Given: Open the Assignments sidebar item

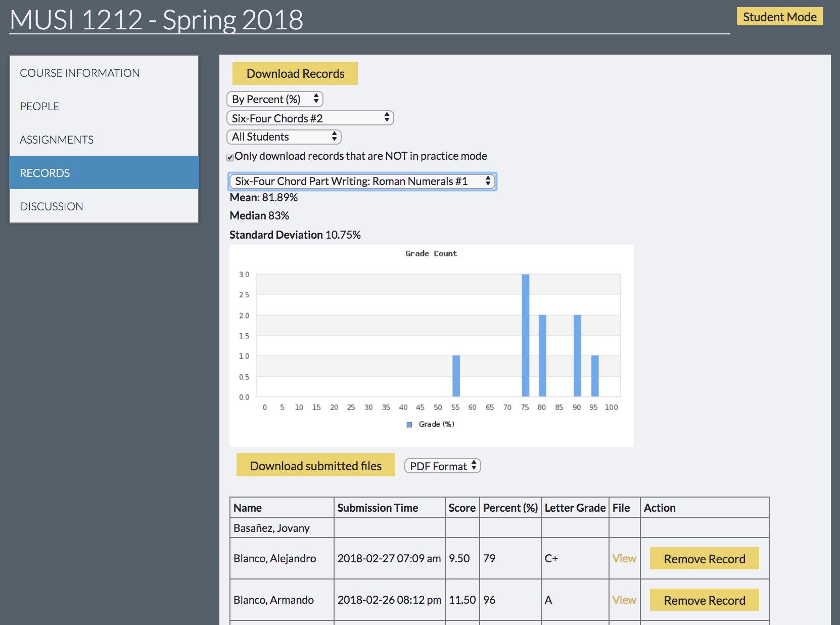Looking at the screenshot, I should [x=57, y=140].
